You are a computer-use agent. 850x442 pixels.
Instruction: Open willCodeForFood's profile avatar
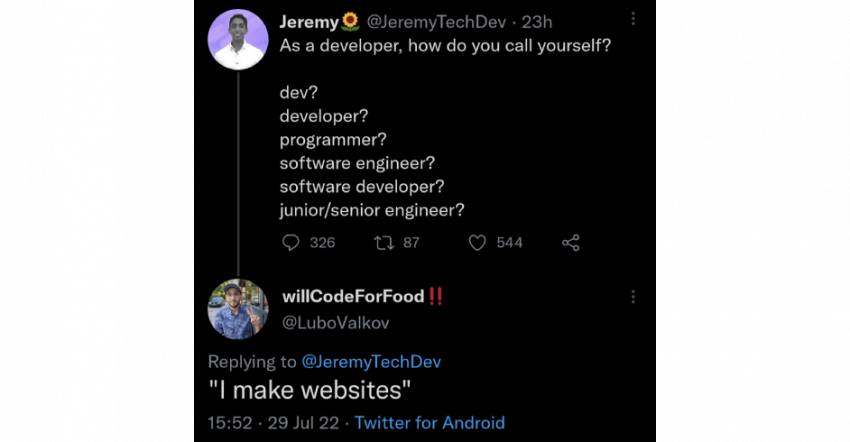point(238,309)
